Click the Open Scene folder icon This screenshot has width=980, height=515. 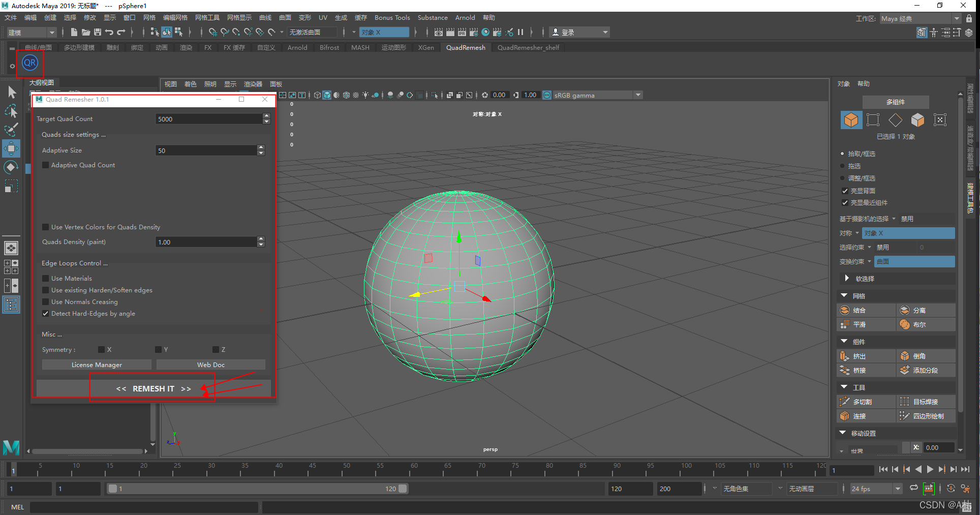[x=86, y=32]
